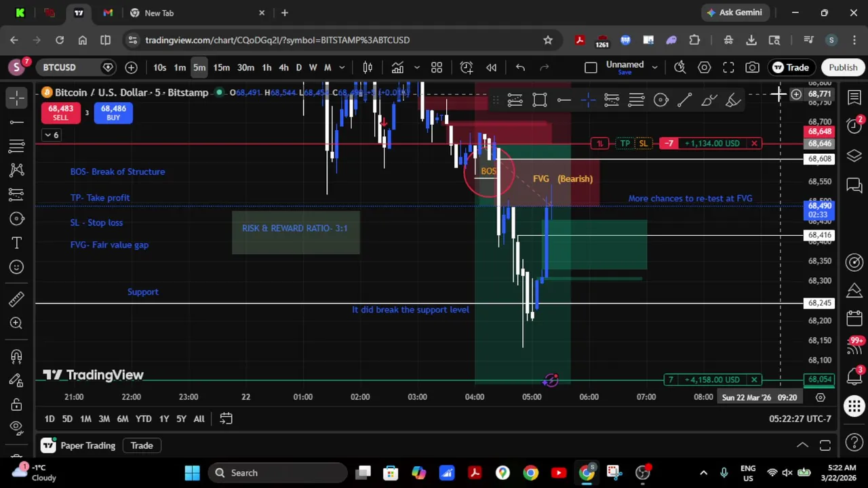Screen dimensions: 868x488
Task: Toggle stay in drawing mode
Action: point(17,380)
